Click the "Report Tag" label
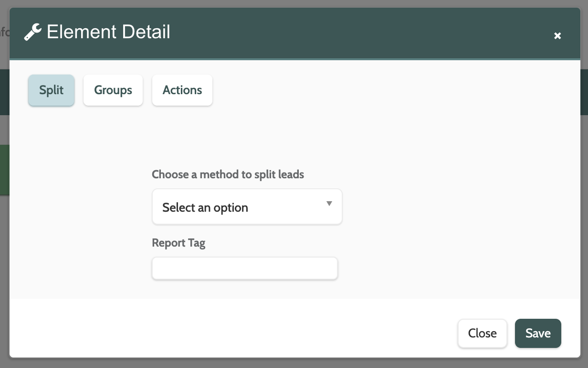 click(178, 243)
